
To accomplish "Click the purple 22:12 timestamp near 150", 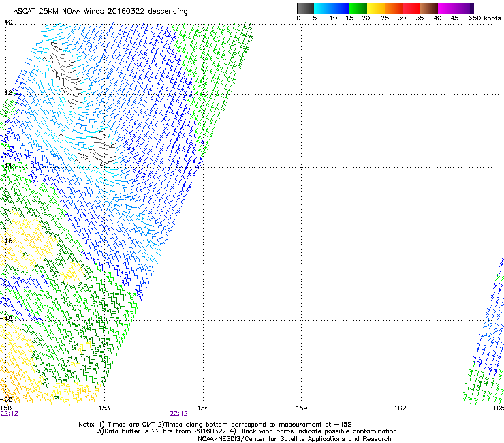I will [x=10, y=414].
